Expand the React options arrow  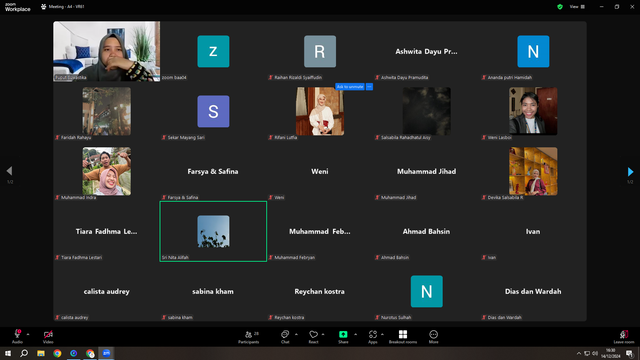pyautogui.click(x=323, y=334)
